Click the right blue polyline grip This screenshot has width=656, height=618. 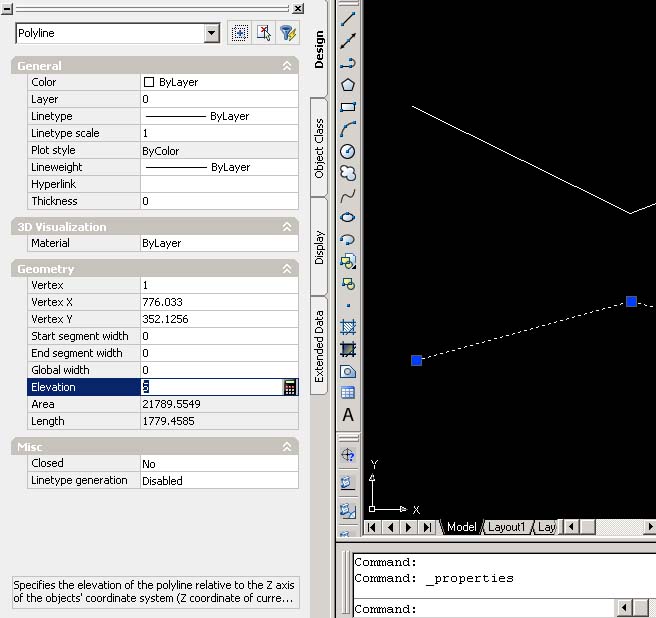(x=631, y=301)
